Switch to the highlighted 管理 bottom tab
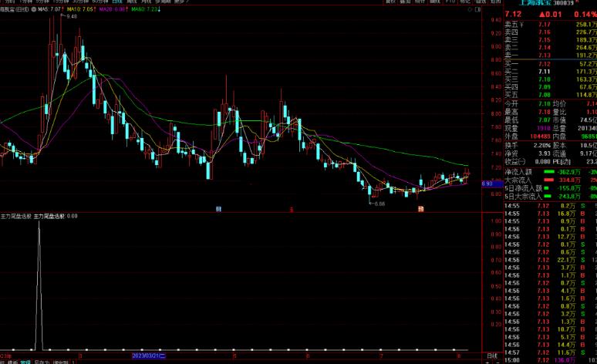 25,362
